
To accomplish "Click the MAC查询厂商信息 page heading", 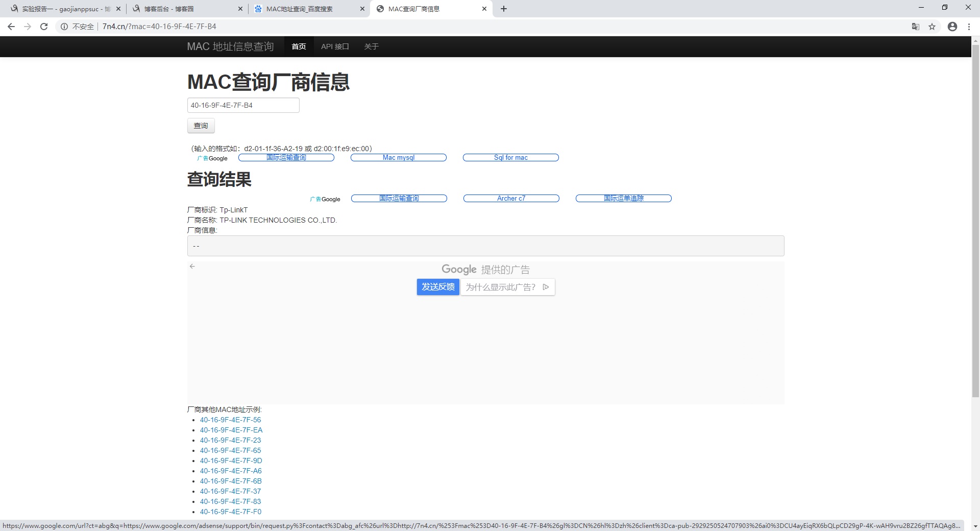I will coord(268,82).
